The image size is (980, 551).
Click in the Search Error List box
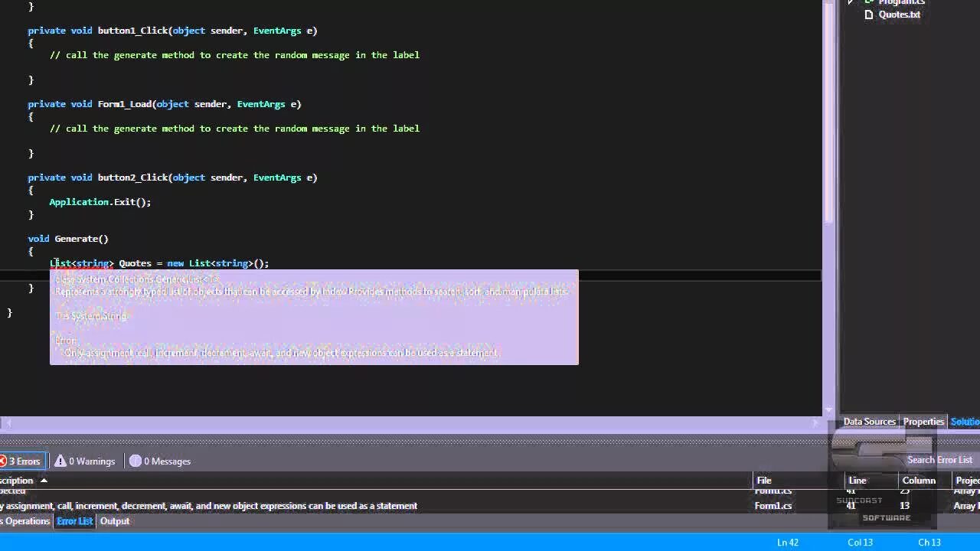pos(939,460)
